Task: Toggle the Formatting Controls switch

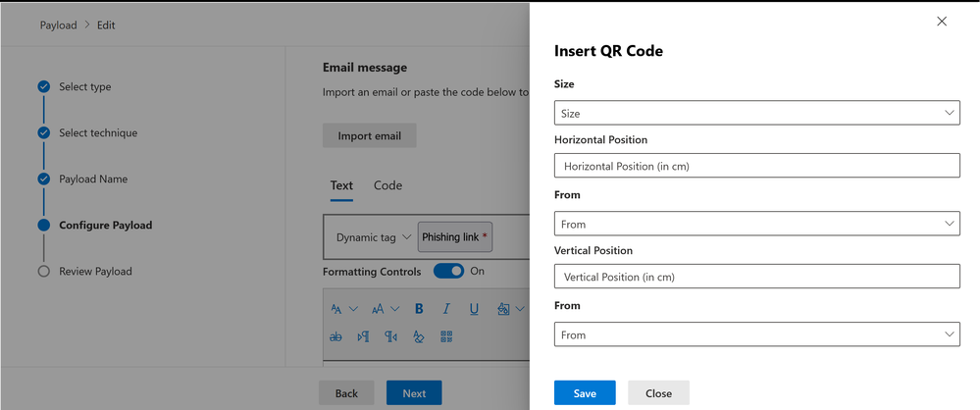Action: (448, 271)
